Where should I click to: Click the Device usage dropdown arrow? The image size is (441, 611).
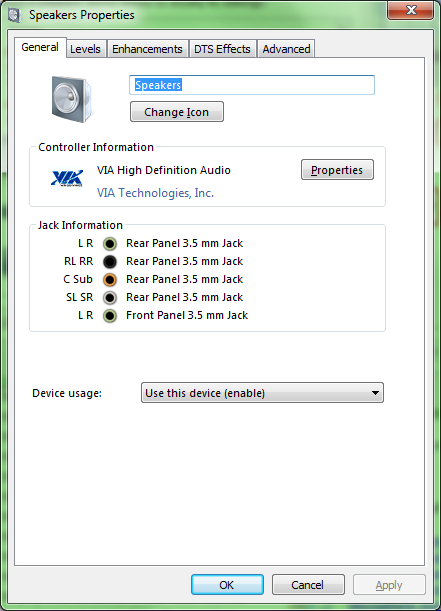375,393
